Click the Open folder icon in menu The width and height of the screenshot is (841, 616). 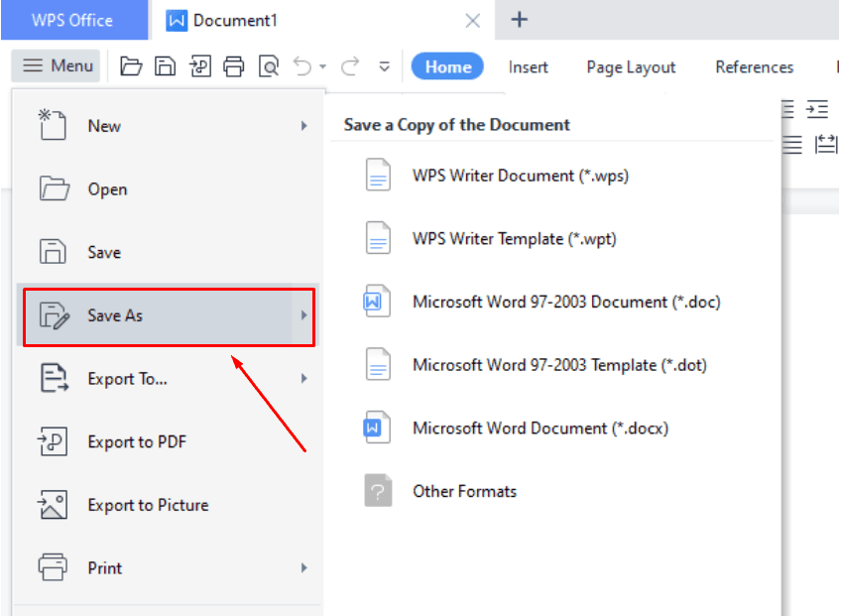[54, 188]
